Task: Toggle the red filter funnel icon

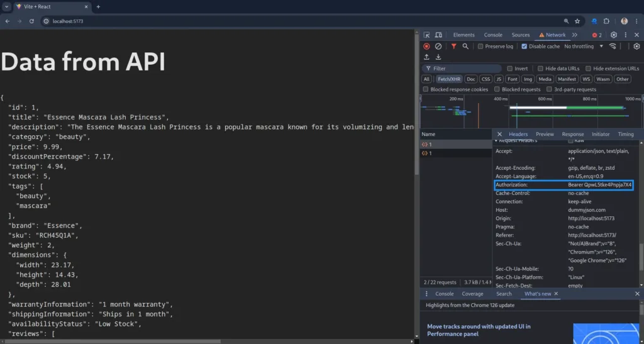Action: click(x=453, y=47)
